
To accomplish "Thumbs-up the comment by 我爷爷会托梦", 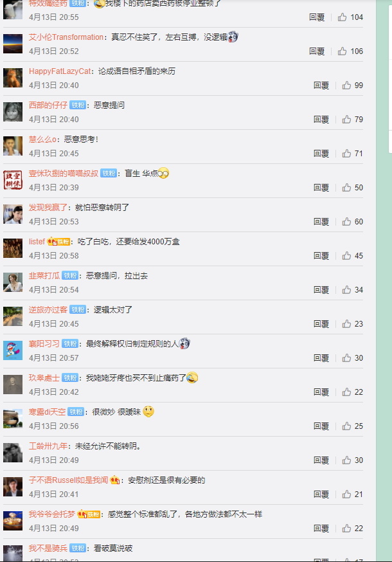I will pyautogui.click(x=346, y=529).
